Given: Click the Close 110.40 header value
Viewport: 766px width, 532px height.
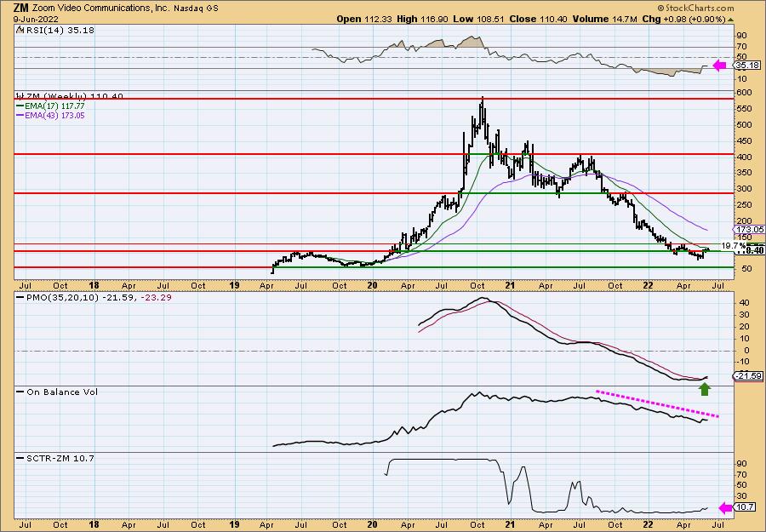Looking at the screenshot, I should (x=538, y=19).
